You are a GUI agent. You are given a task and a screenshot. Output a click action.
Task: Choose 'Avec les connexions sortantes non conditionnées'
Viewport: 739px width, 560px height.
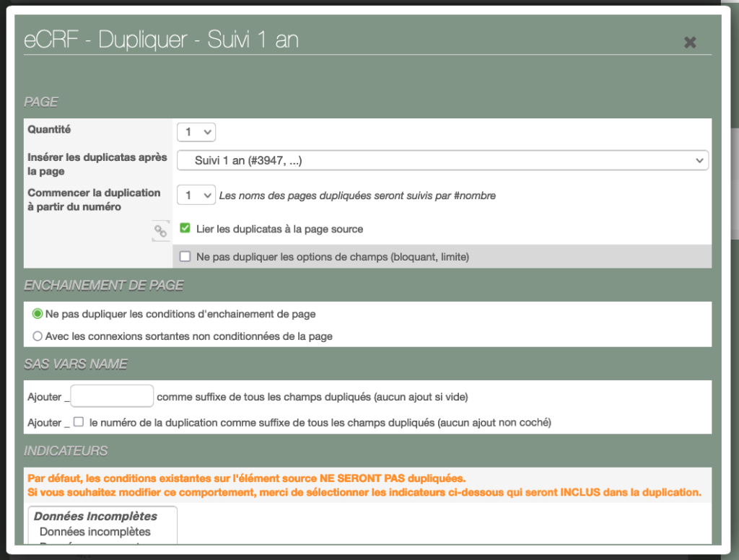pyautogui.click(x=38, y=336)
